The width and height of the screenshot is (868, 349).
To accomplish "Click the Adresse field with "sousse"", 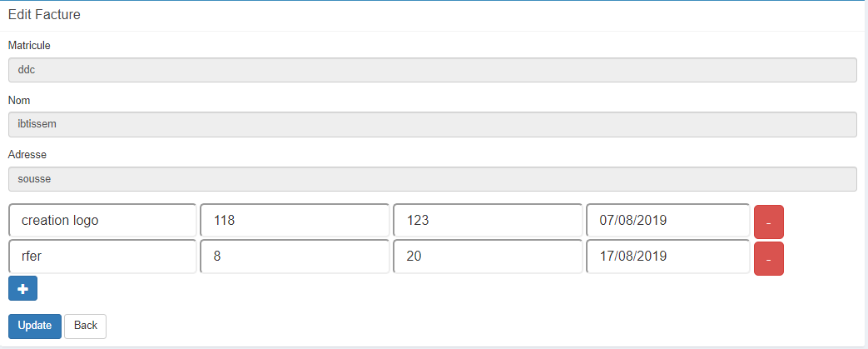I will [x=432, y=179].
